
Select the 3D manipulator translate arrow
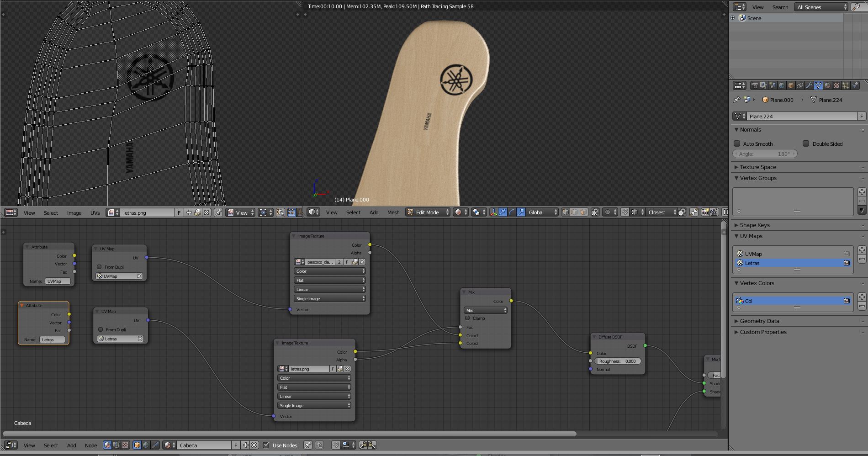coord(503,212)
